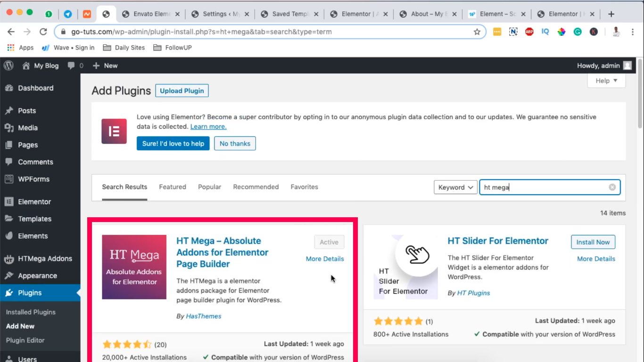
Task: Click the Comments icon in the sidebar
Action: 9,162
